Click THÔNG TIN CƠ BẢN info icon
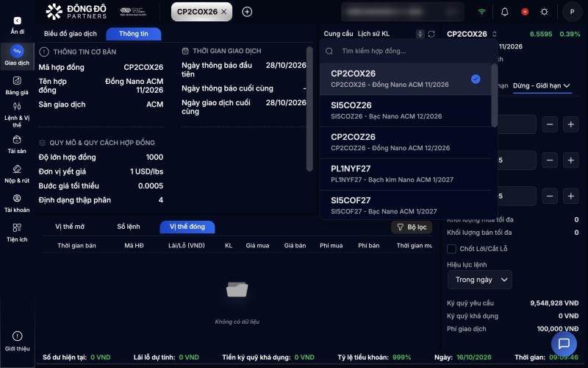 [x=44, y=52]
